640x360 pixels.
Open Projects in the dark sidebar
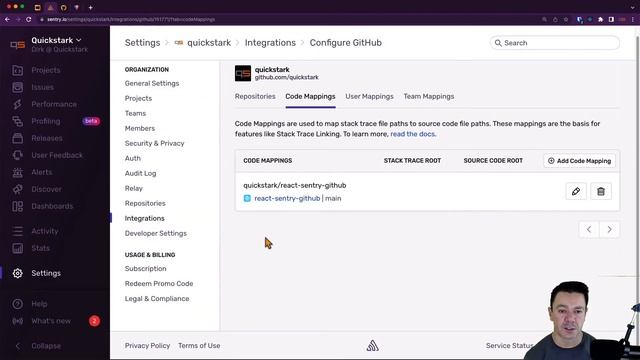tap(46, 70)
